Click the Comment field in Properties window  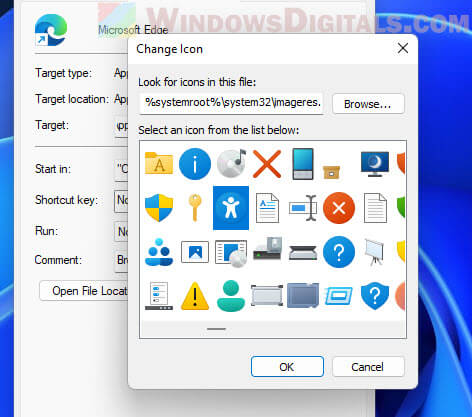[x=122, y=260]
